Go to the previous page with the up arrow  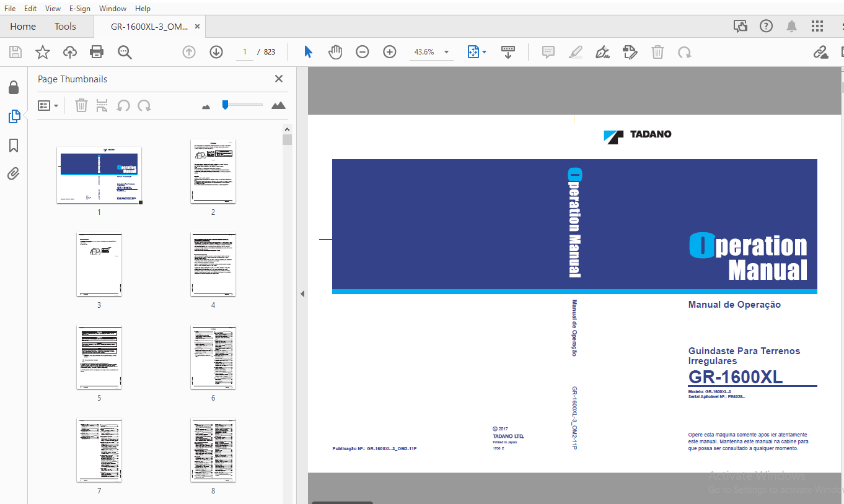coord(189,53)
